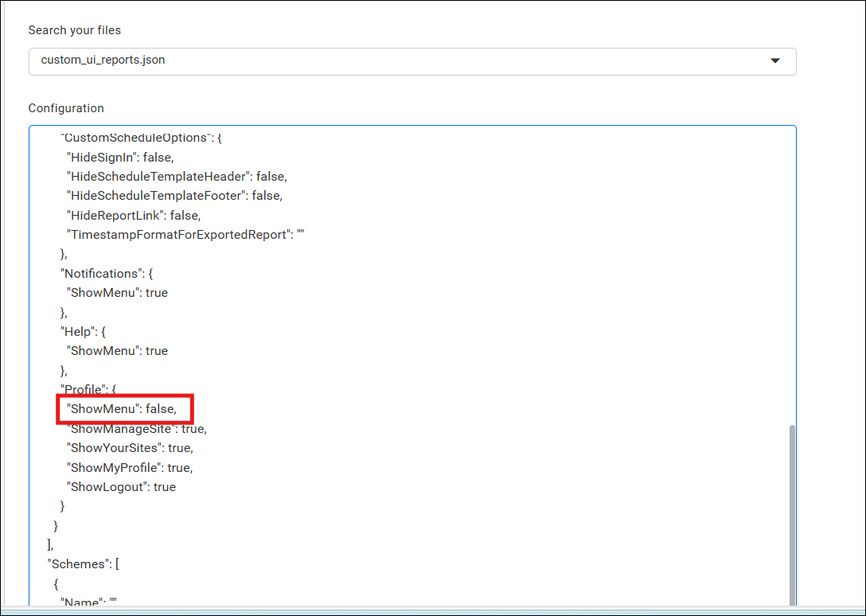This screenshot has height=616, width=866.
Task: Place cursor on "HideSignIn": false line
Action: [119, 157]
